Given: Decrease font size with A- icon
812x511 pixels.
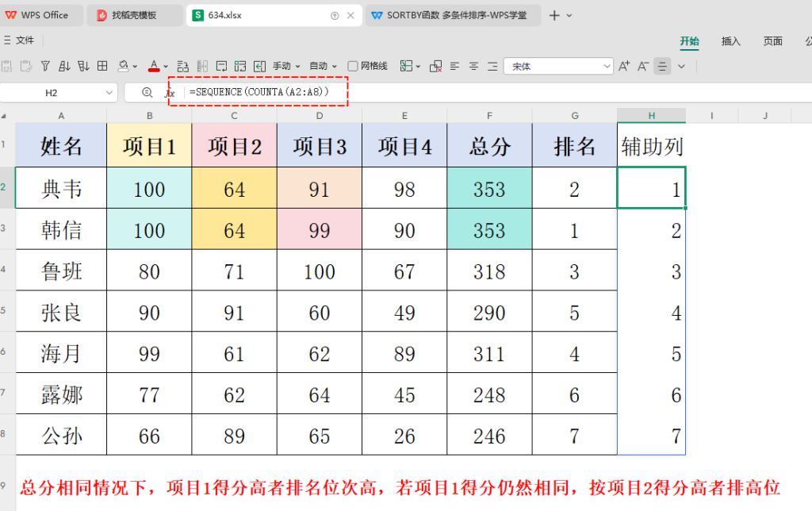Looking at the screenshot, I should coord(643,66).
